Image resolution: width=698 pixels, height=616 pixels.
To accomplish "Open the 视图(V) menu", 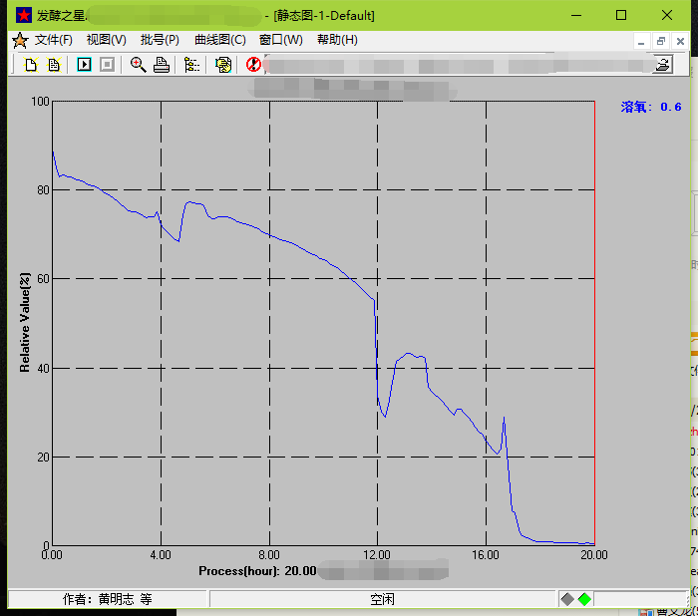I will point(106,40).
